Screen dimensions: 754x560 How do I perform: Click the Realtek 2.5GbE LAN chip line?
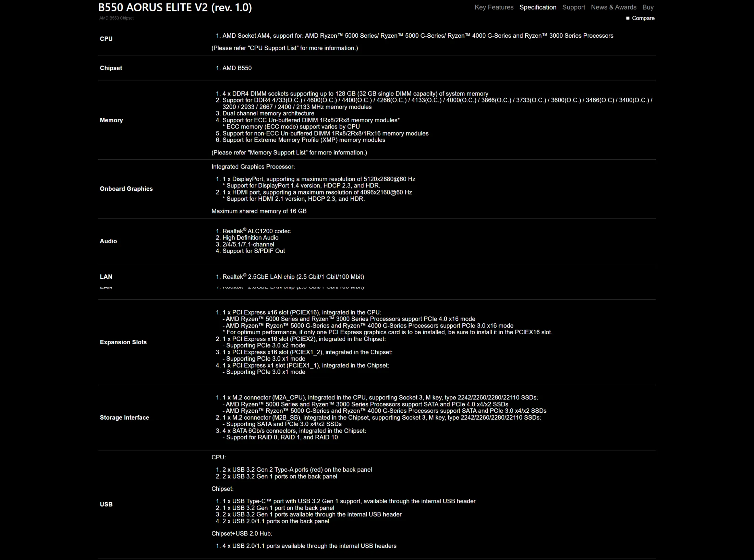293,276
